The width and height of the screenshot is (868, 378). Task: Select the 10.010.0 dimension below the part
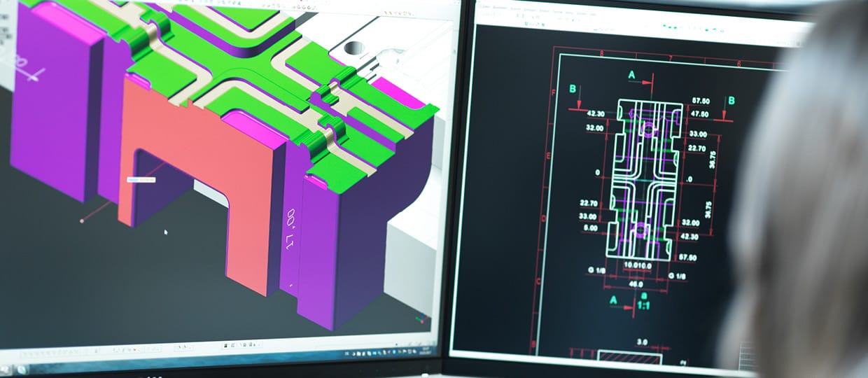coord(638,266)
